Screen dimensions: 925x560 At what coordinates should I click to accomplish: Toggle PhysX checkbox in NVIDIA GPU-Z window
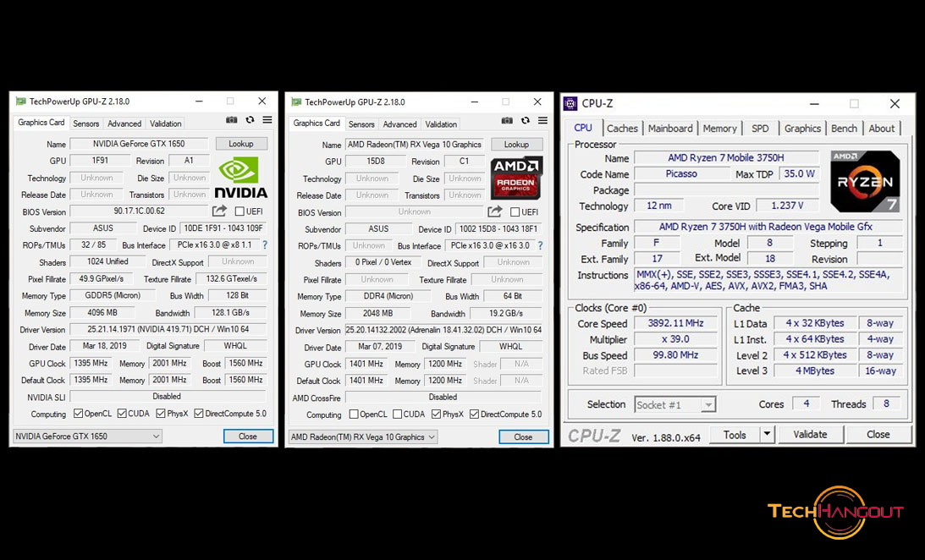point(161,413)
